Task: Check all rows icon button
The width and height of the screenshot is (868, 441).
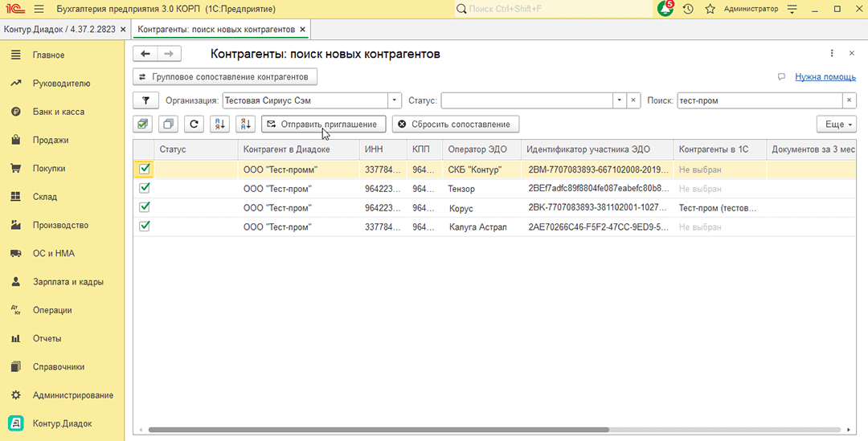Action: [x=143, y=124]
